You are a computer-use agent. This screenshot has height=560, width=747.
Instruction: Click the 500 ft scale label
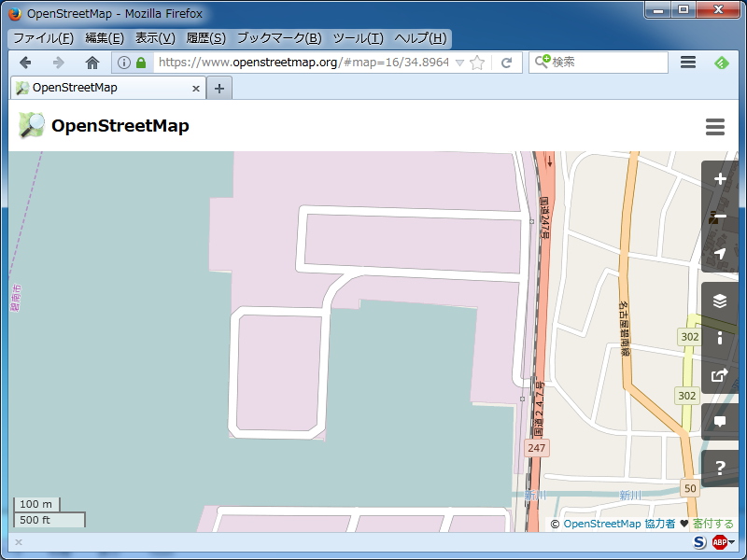[35, 520]
